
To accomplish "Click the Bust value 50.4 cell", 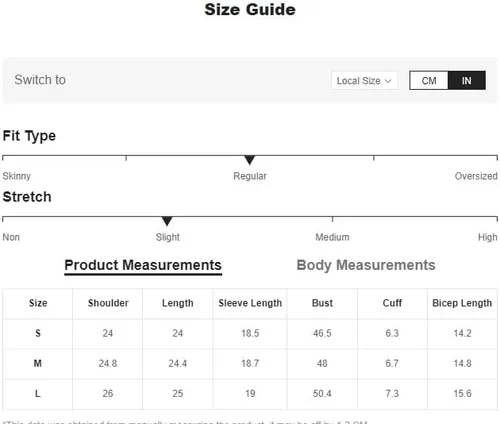I will (322, 394).
